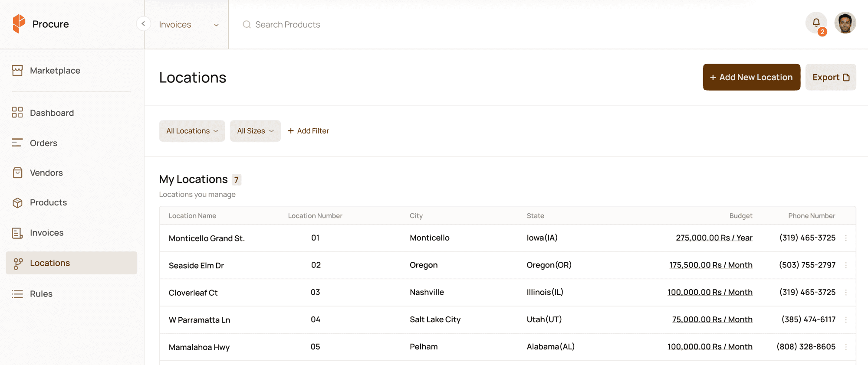Click the Procure logo icon

(x=19, y=24)
